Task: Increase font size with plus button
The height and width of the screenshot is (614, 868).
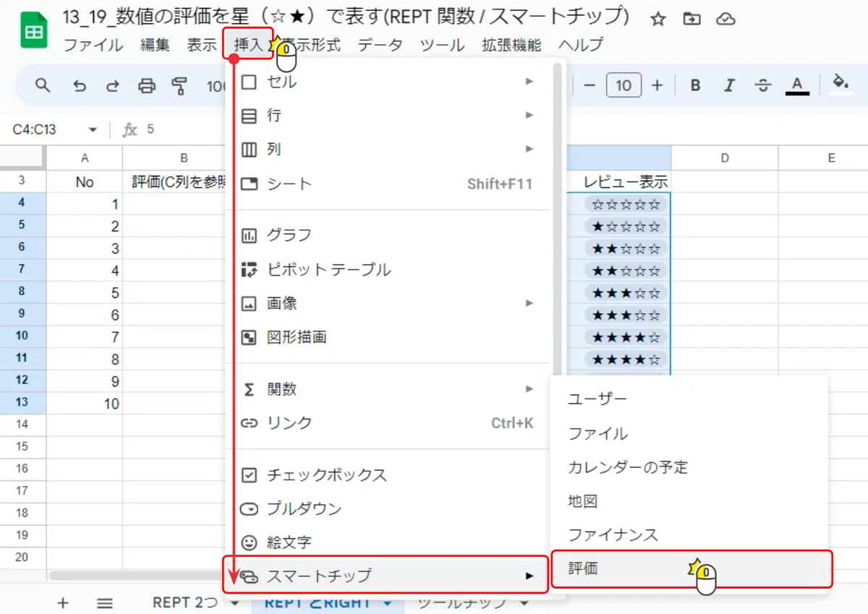Action: [657, 85]
